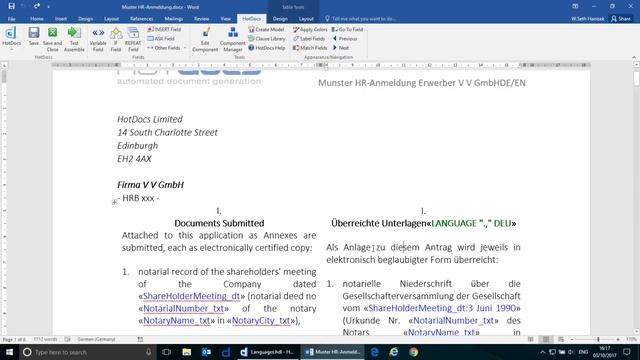Open Table Tools Layout tab
This screenshot has height=360, width=640.
coord(306,19)
